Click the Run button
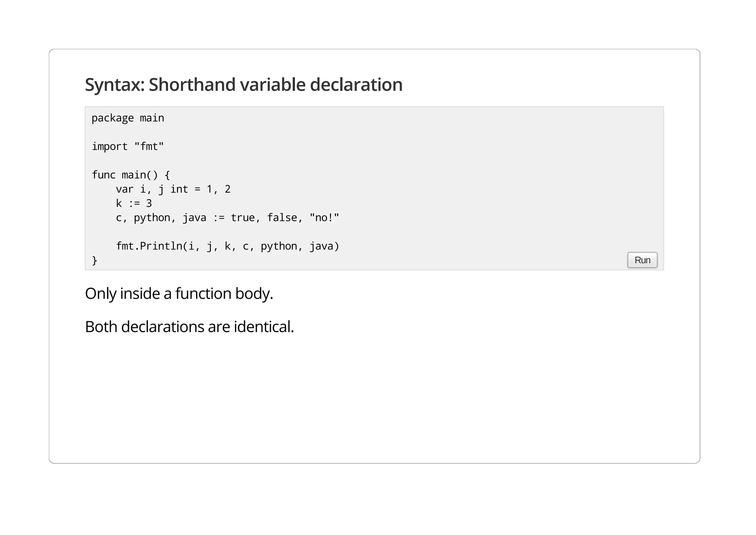The width and height of the screenshot is (756, 535). coord(642,260)
